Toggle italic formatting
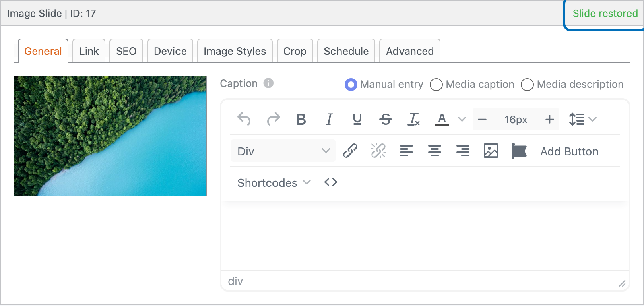The image size is (644, 306). 329,119
